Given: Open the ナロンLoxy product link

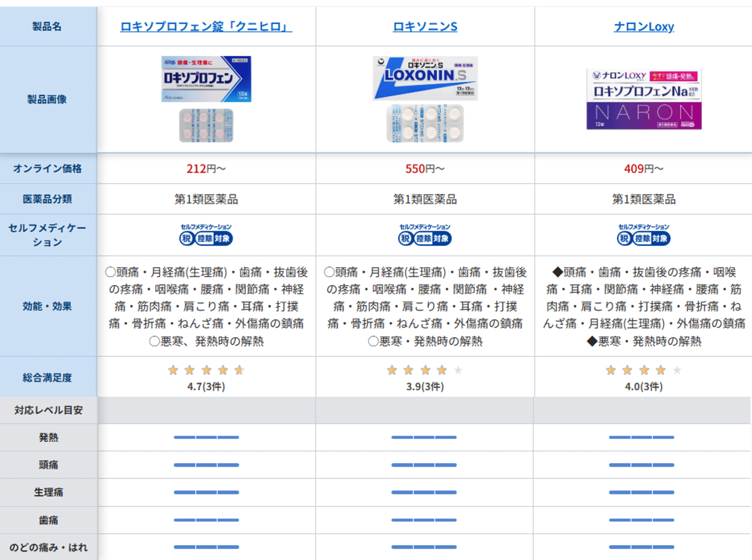Looking at the screenshot, I should point(644,26).
